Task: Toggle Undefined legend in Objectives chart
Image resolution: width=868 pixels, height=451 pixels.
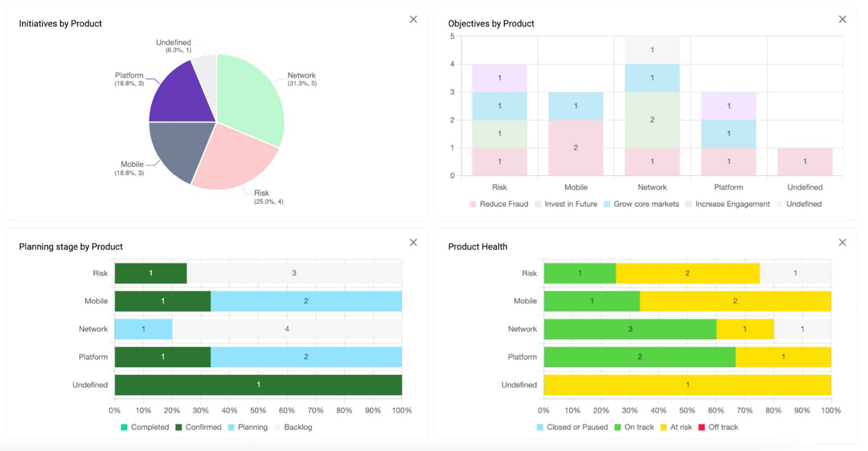Action: [799, 204]
